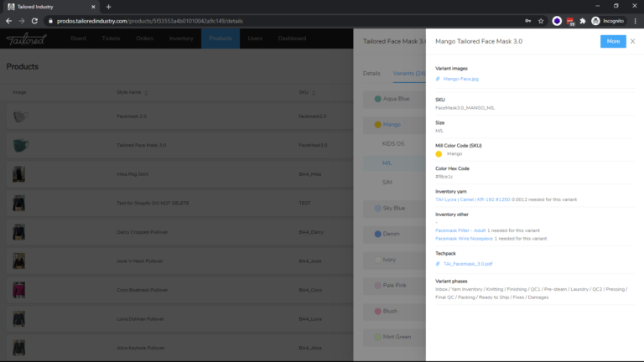Click the Tailored logo
The image size is (644, 362).
pos(27,39)
